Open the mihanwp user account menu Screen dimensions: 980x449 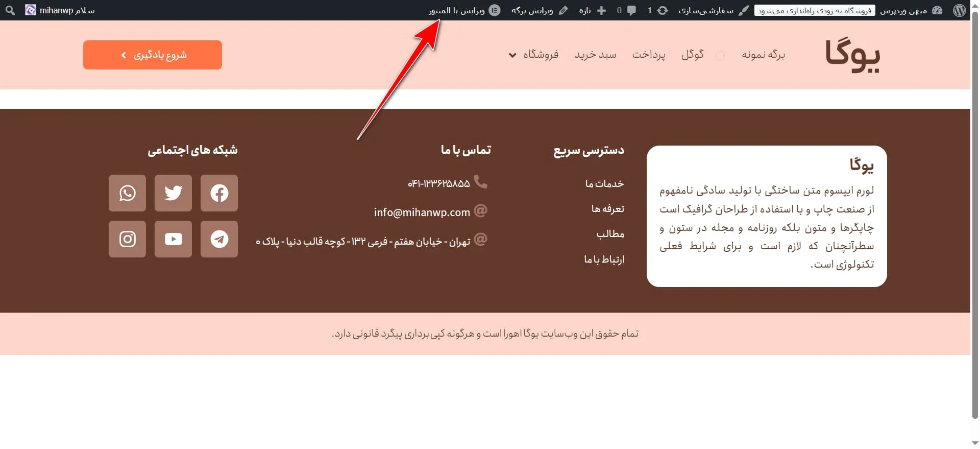tap(60, 10)
